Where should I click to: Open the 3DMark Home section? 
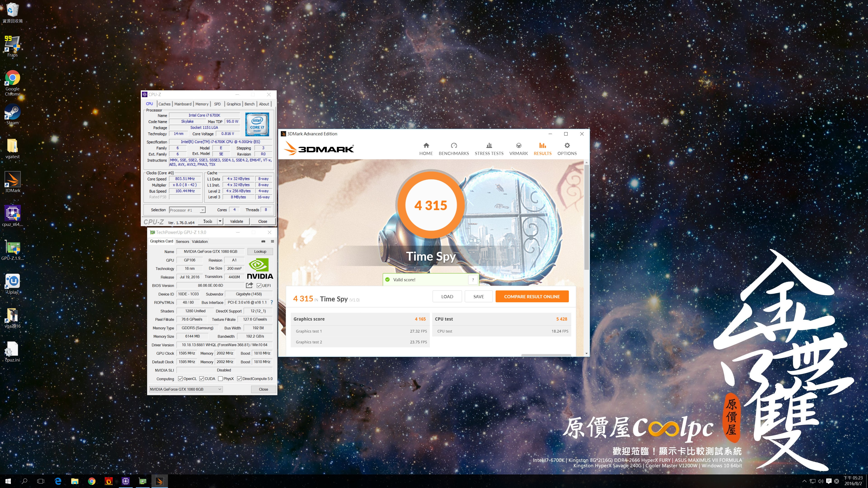426,149
